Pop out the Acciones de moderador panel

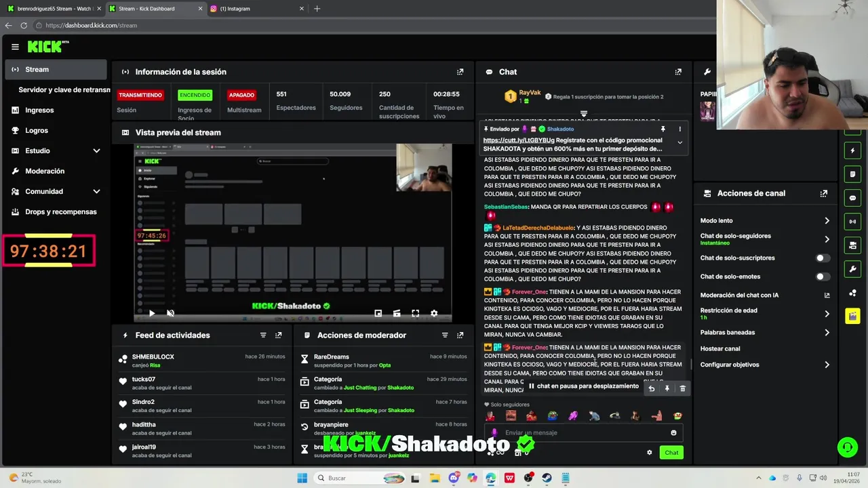tap(460, 335)
